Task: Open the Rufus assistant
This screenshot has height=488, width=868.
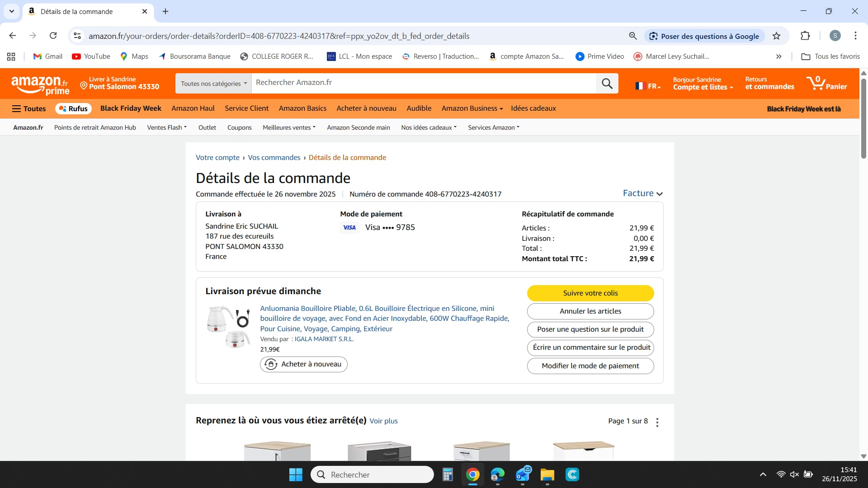Action: (x=73, y=108)
